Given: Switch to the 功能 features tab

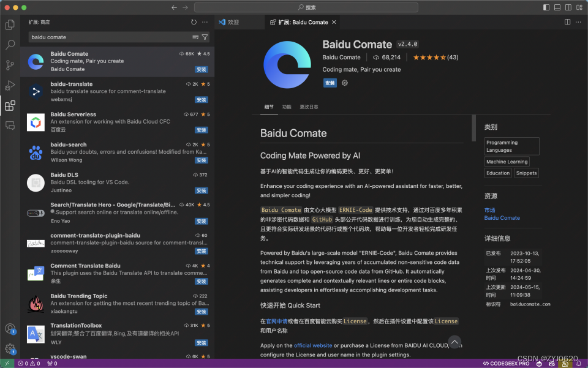Looking at the screenshot, I should click(287, 107).
